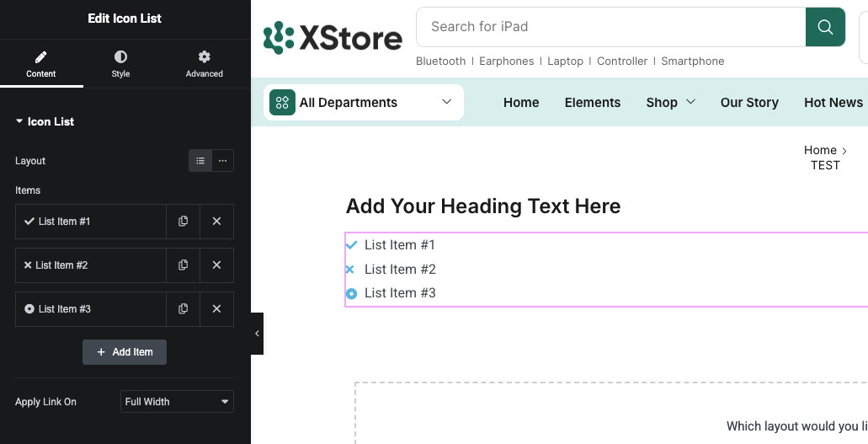Click the XStore logo
868x444 pixels.
(x=333, y=38)
